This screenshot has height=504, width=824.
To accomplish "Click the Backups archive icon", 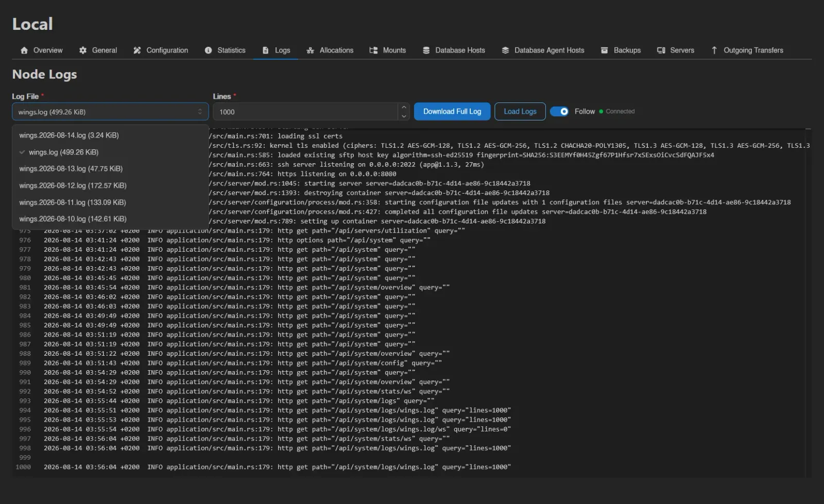I will point(605,50).
